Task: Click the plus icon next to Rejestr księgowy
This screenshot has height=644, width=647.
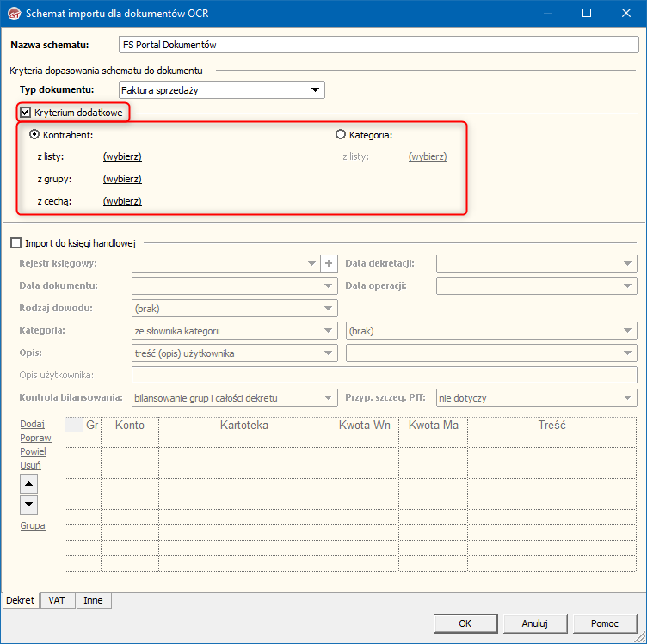Action: (x=329, y=263)
